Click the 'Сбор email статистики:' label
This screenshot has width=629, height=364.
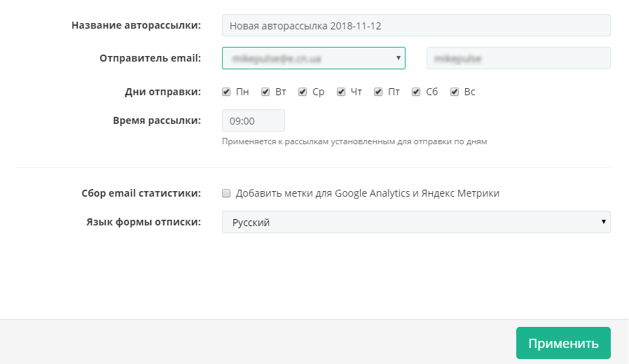click(x=141, y=193)
